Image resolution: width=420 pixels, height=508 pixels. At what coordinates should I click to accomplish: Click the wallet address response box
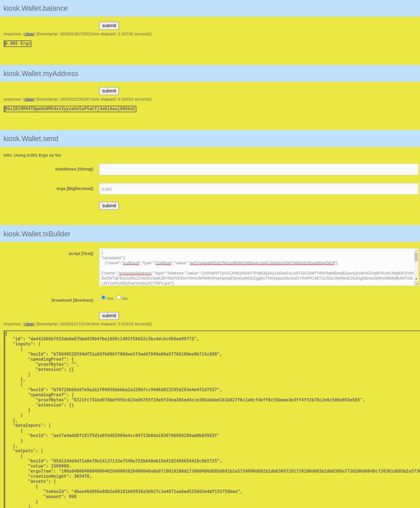pyautogui.click(x=70, y=109)
